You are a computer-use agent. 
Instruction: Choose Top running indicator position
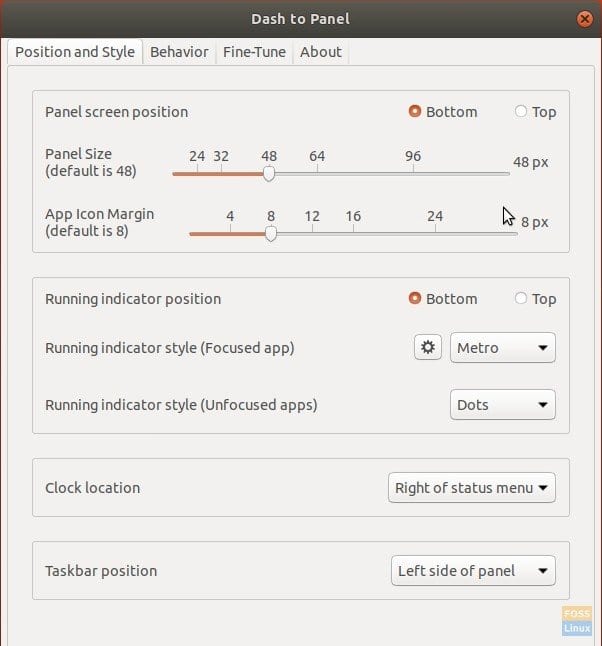click(521, 298)
